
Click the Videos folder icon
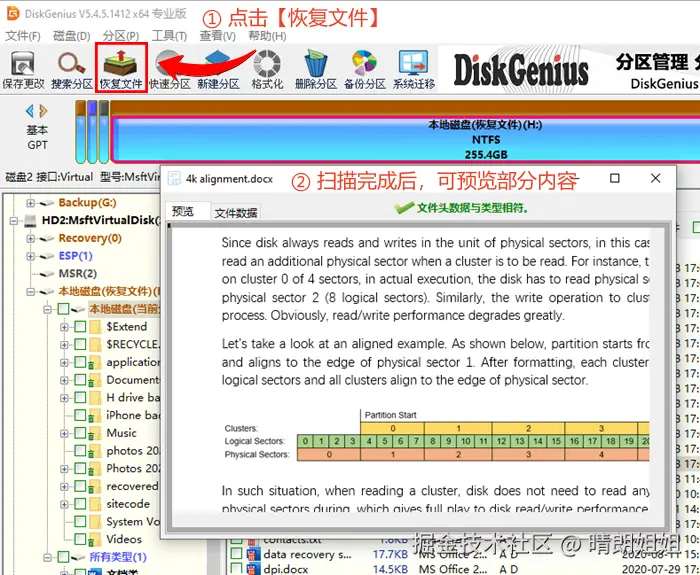click(x=95, y=539)
